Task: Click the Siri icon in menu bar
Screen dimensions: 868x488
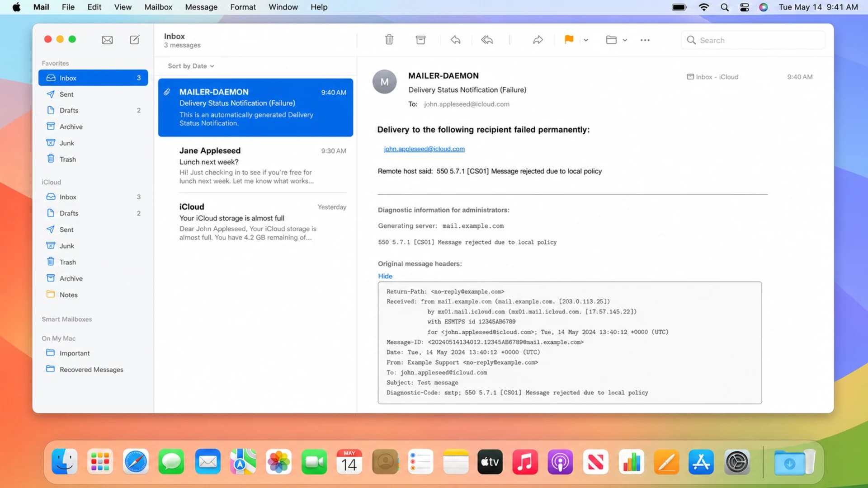Action: 763,7
